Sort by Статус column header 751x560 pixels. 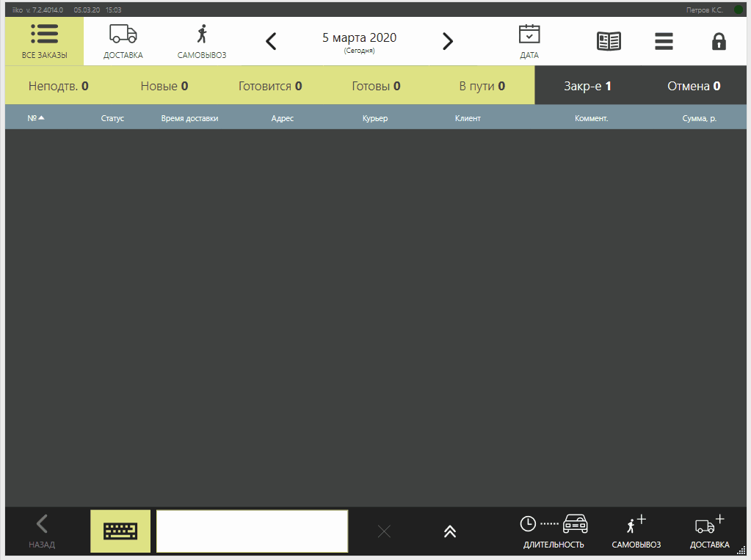coord(112,118)
